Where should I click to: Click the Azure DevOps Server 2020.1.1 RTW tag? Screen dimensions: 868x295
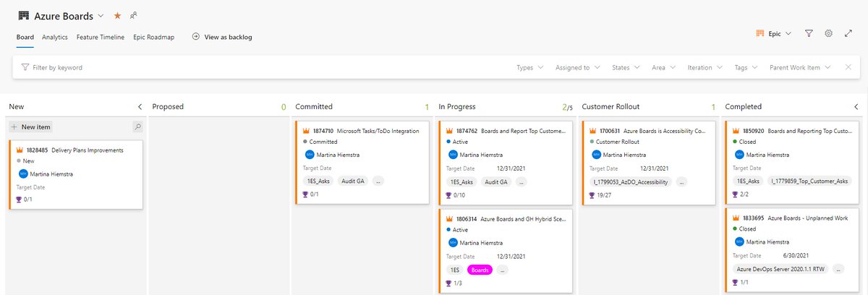click(779, 270)
